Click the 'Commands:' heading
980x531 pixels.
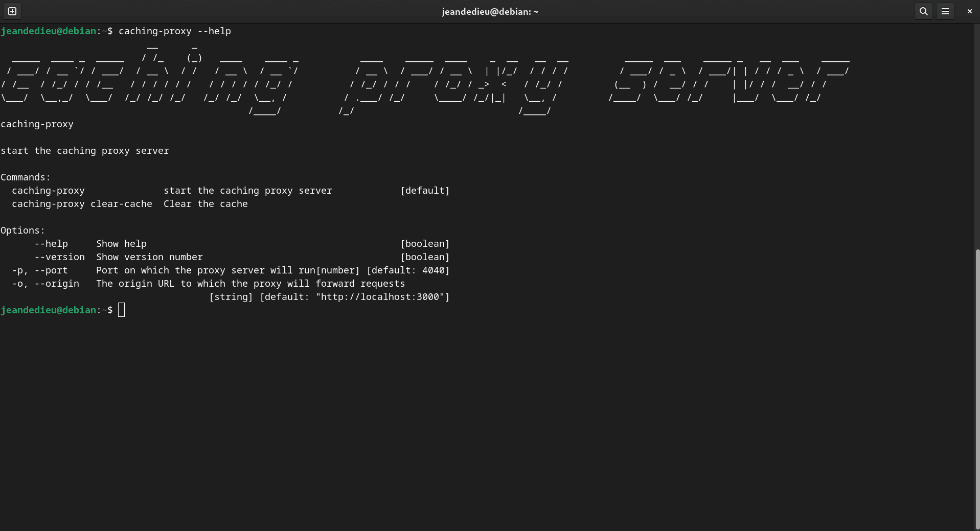[26, 177]
